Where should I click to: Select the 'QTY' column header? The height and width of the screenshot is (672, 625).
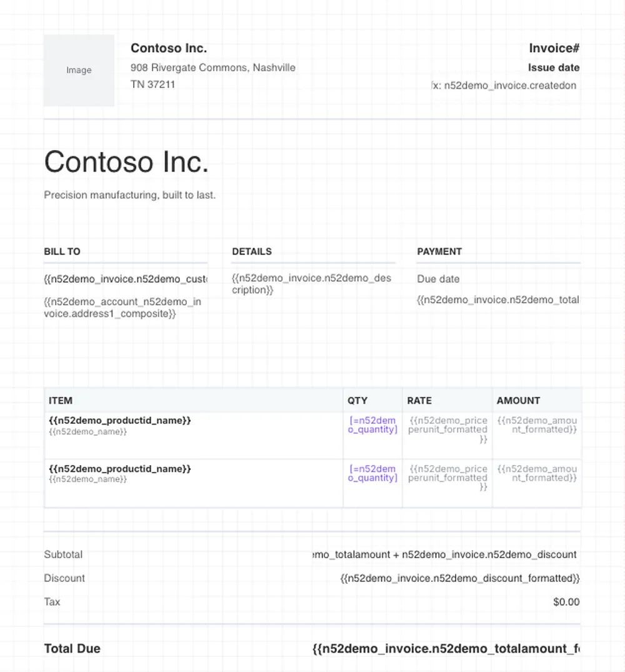[357, 401]
